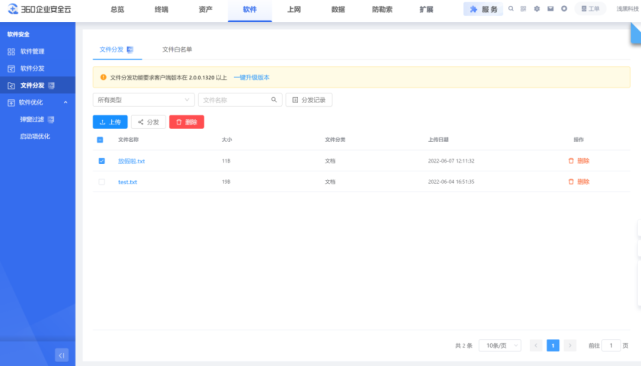Click the 软件优化 sidebar icon
This screenshot has width=641, height=366.
click(11, 103)
